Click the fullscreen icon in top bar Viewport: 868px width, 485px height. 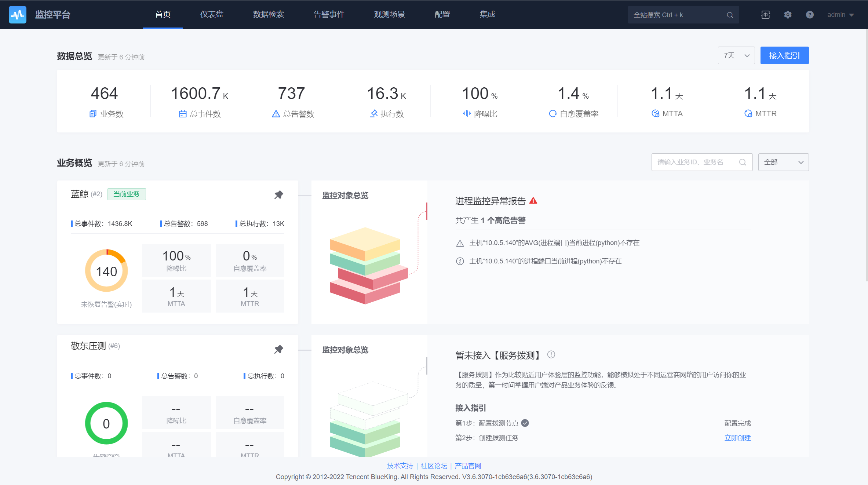click(x=765, y=15)
